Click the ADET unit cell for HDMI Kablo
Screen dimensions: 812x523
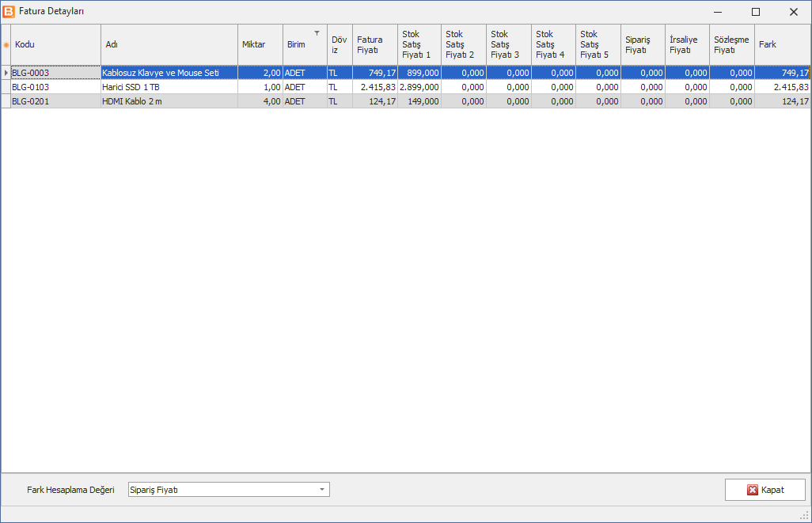(x=305, y=101)
